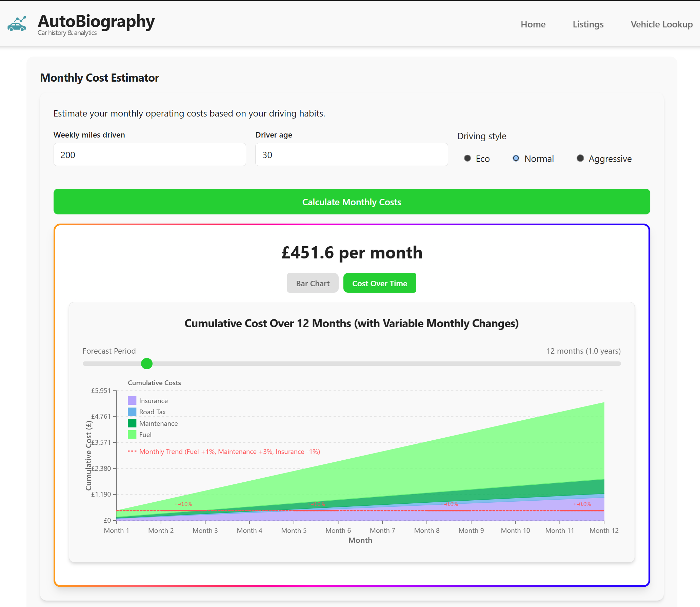Click the Month 12 axis label
The height and width of the screenshot is (607, 700).
[604, 530]
